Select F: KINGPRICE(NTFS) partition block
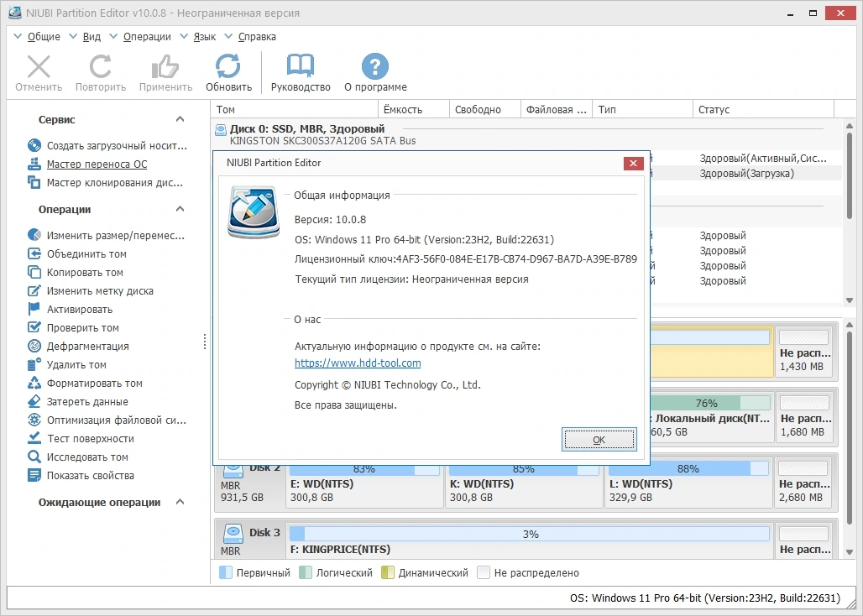The image size is (863, 616). click(x=530, y=540)
